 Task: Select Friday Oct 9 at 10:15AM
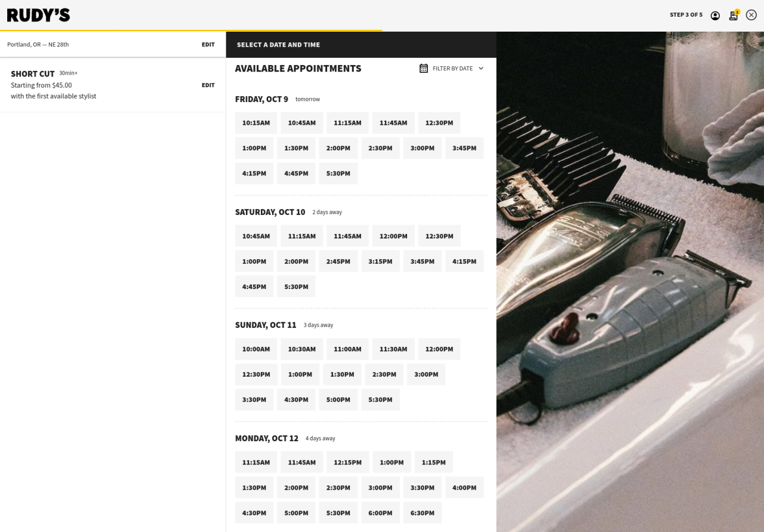click(x=256, y=123)
